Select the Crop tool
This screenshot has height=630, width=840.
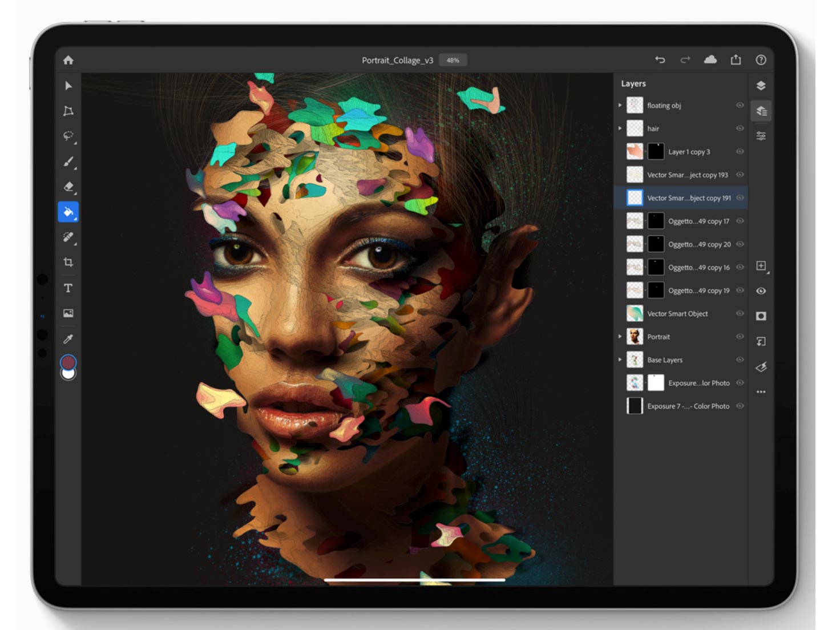point(68,262)
